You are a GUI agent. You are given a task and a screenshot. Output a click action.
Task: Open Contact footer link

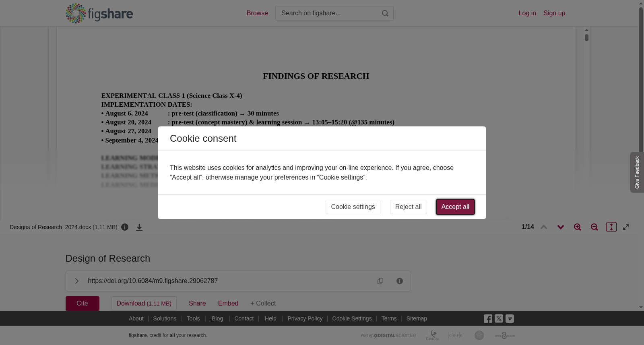tap(244, 318)
